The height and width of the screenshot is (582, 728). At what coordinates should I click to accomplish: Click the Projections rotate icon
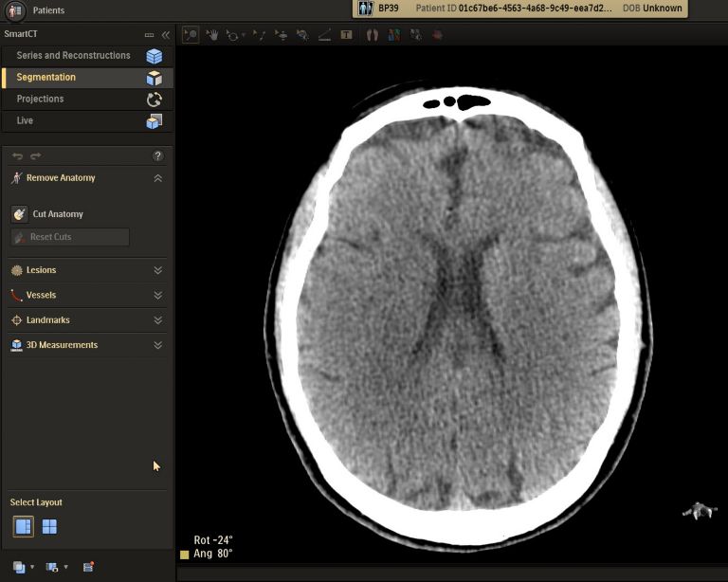[x=155, y=100]
